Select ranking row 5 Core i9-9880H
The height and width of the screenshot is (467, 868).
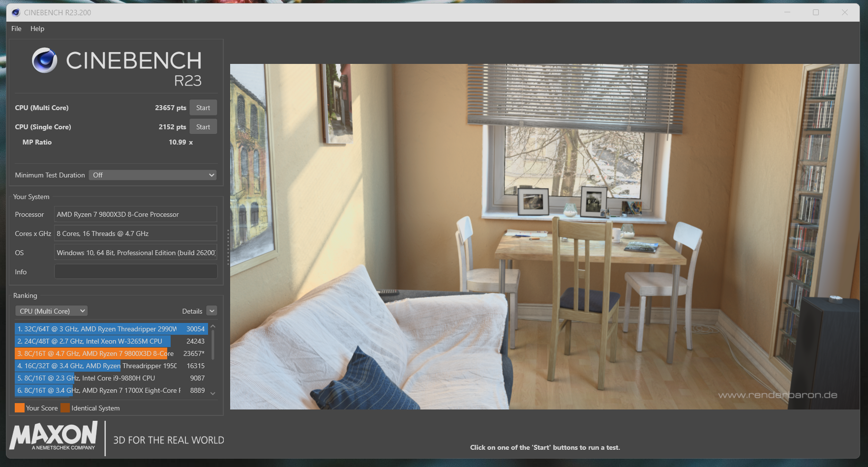111,378
